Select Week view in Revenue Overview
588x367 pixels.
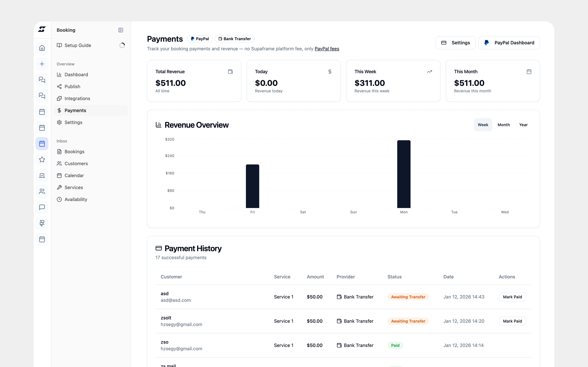(x=483, y=125)
